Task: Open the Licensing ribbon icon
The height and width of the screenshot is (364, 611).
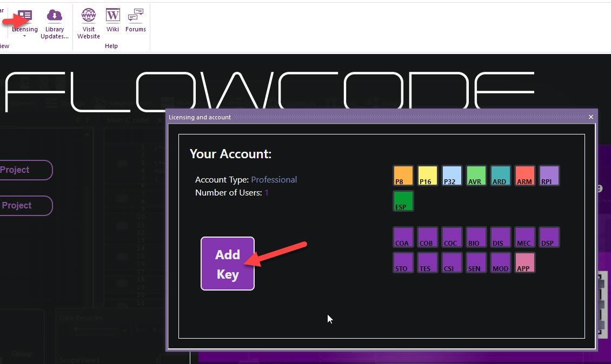Action: (25, 17)
